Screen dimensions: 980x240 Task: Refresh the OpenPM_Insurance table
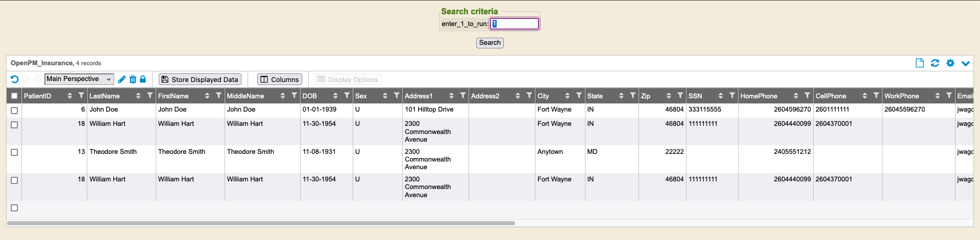[935, 63]
